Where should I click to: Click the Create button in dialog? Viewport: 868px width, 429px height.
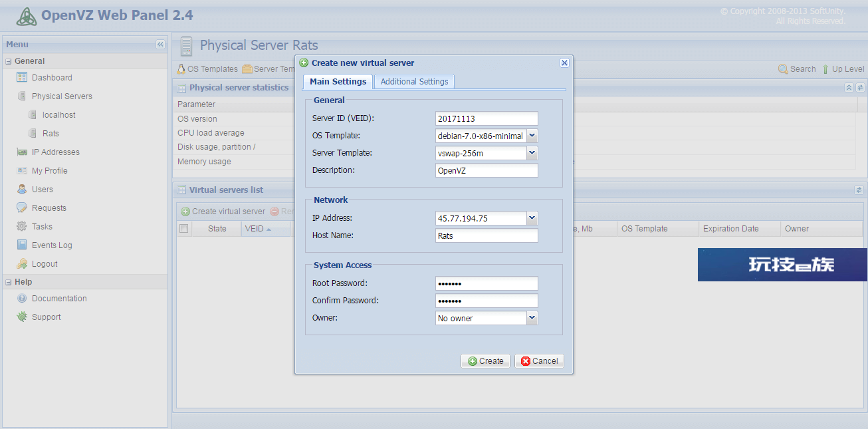tap(486, 361)
